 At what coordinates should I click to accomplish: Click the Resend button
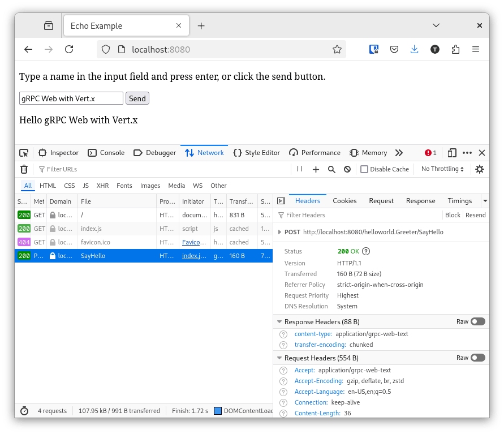(475, 215)
